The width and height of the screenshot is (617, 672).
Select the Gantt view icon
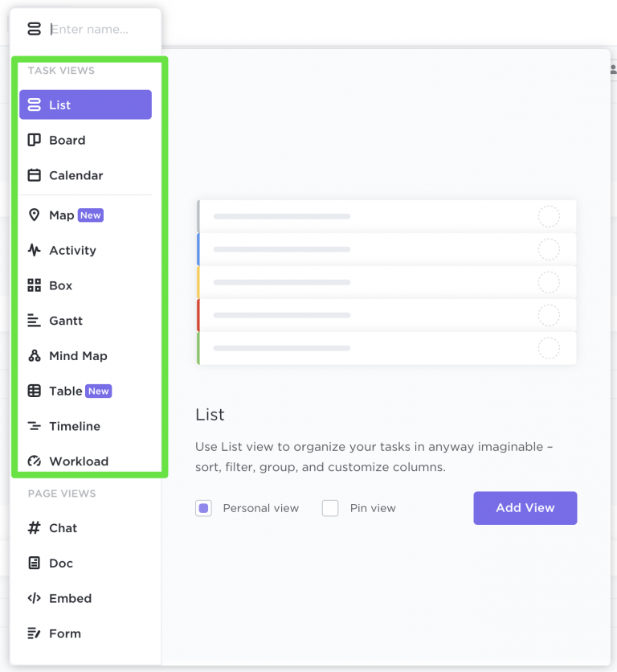pos(32,320)
